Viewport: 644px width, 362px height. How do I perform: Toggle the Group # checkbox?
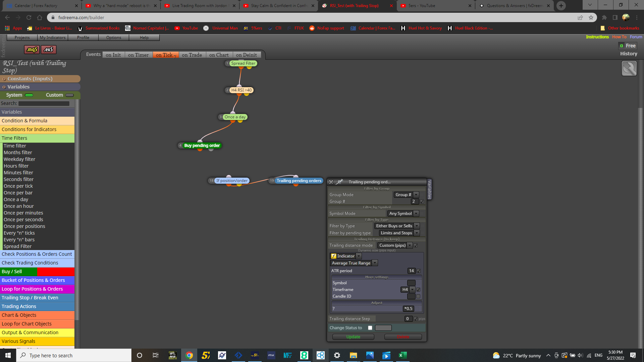tap(422, 201)
